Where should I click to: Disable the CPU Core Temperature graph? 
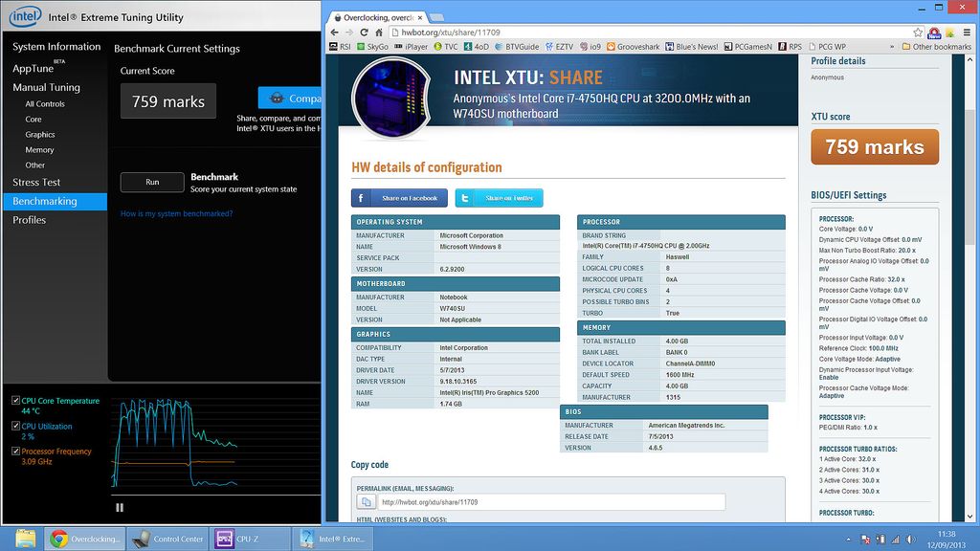(x=14, y=400)
